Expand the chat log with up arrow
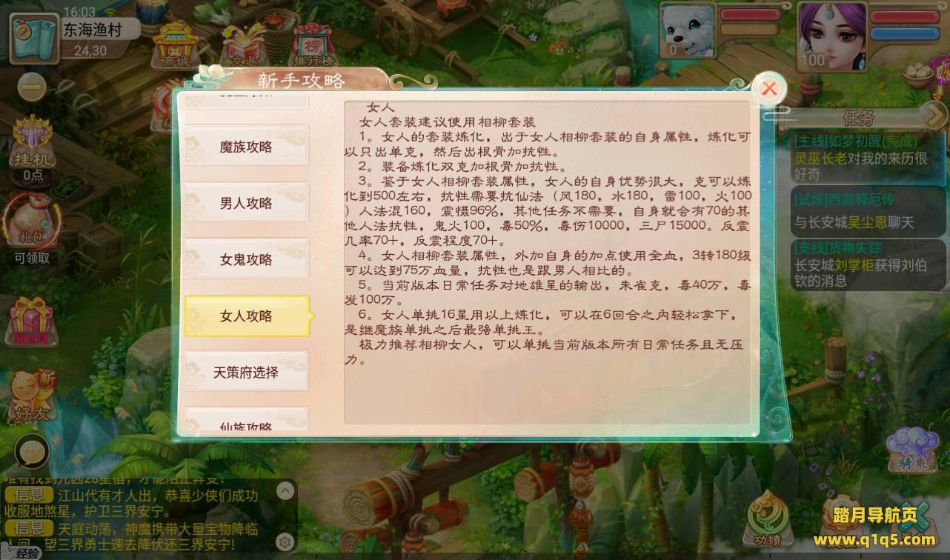Viewport: 950px width, 560px height. coord(285,490)
